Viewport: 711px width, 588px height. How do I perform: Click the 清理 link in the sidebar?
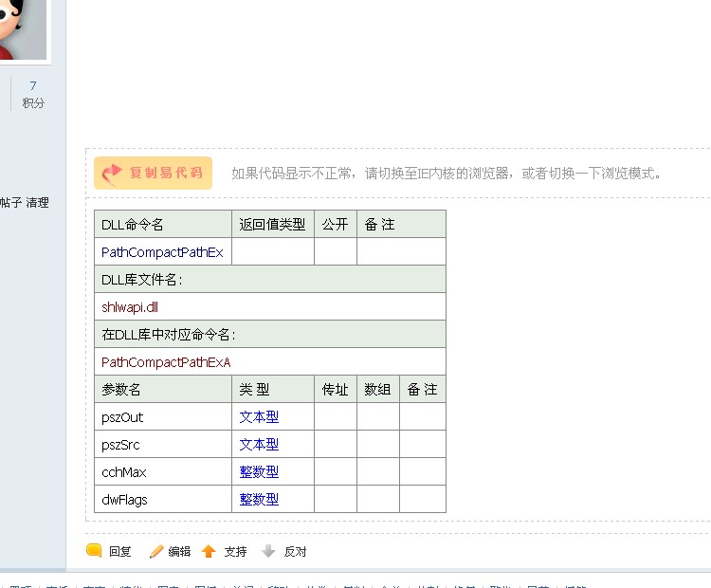[37, 202]
